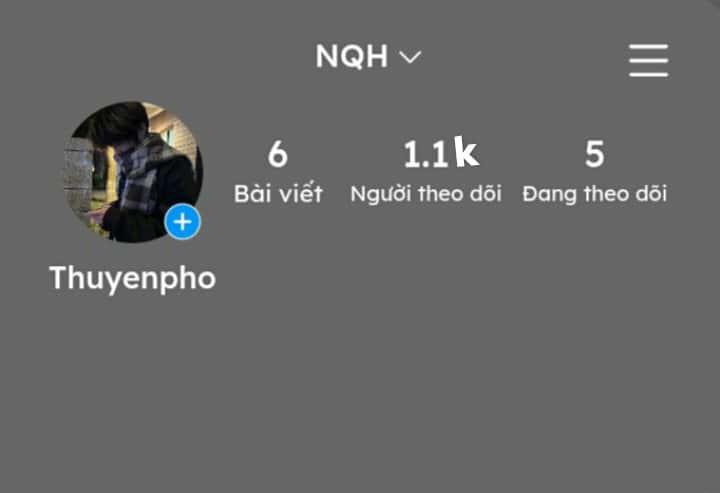This screenshot has width=720, height=493.
Task: Tap the 1.1k followers count
Action: (441, 152)
